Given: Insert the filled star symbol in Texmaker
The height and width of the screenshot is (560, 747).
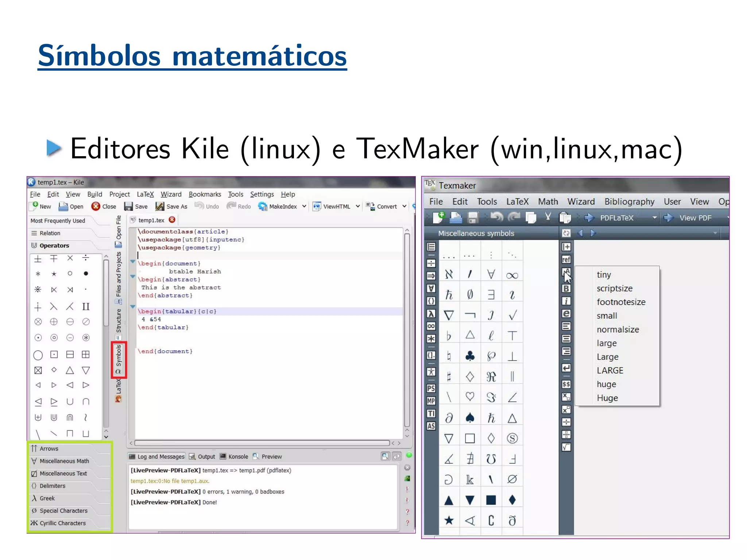Looking at the screenshot, I should (449, 520).
